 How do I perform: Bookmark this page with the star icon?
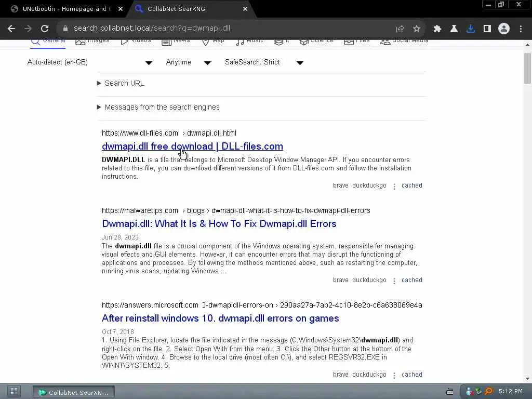[x=417, y=29]
